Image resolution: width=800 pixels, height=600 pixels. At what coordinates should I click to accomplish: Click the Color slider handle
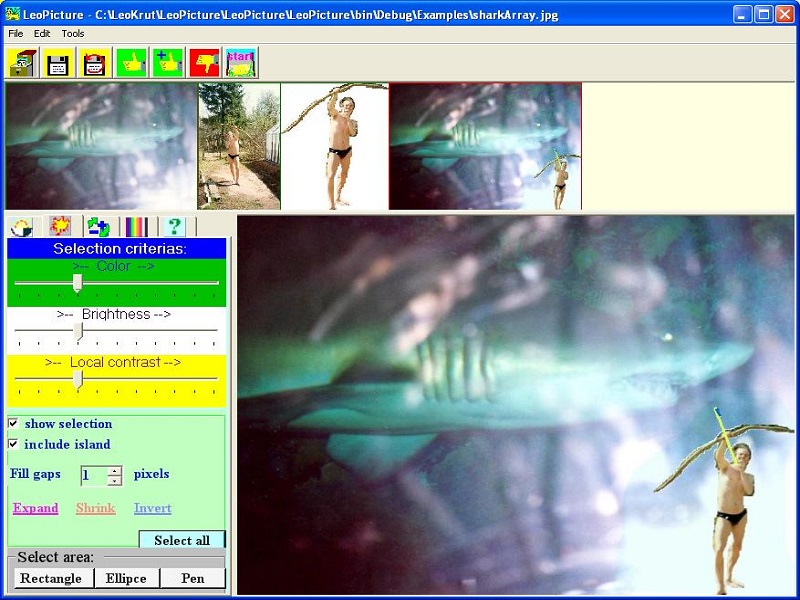point(77,284)
